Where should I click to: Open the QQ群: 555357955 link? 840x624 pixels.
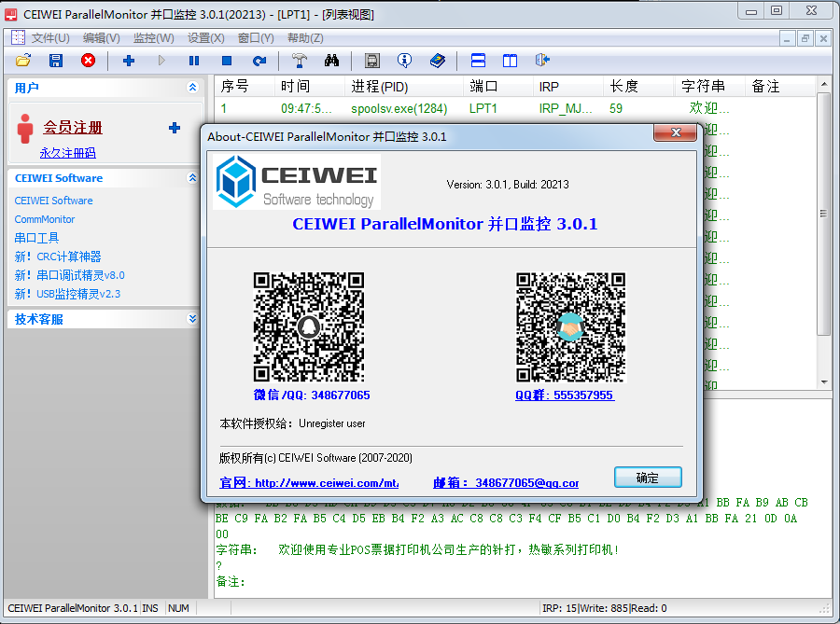click(x=565, y=395)
